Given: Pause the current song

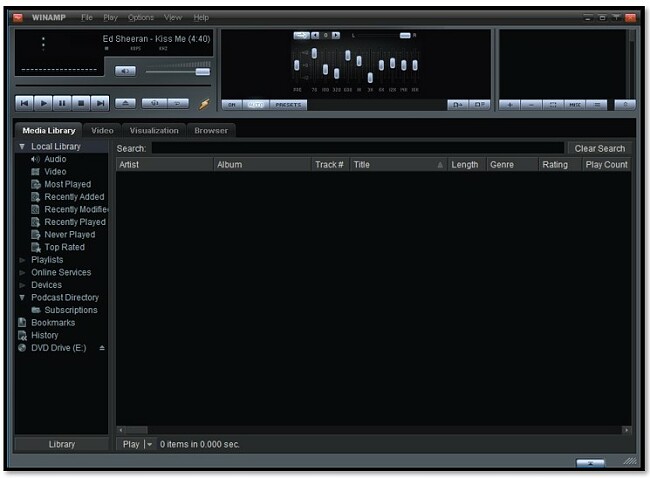Looking at the screenshot, I should [62, 103].
